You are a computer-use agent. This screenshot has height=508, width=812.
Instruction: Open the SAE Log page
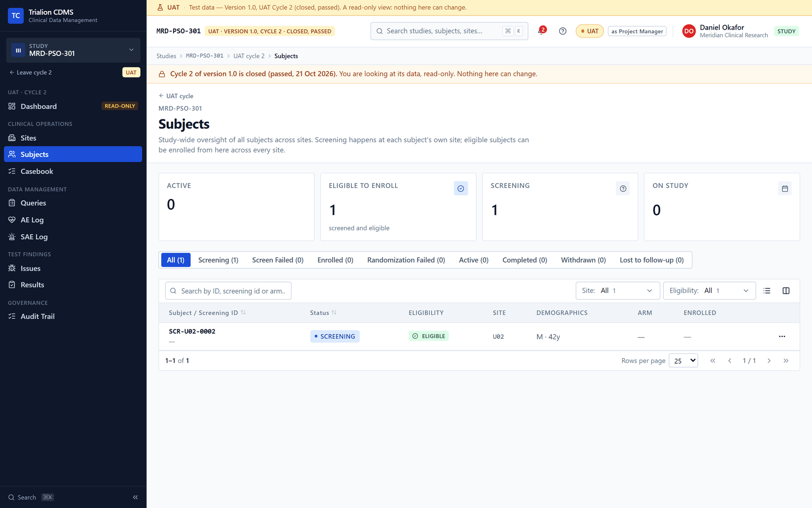coord(73,237)
